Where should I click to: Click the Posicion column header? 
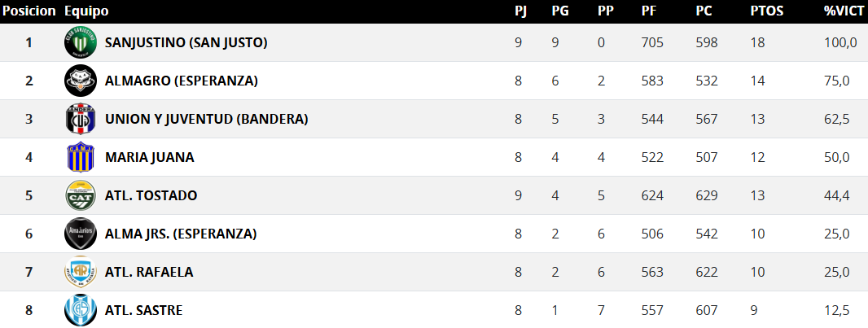[29, 11]
